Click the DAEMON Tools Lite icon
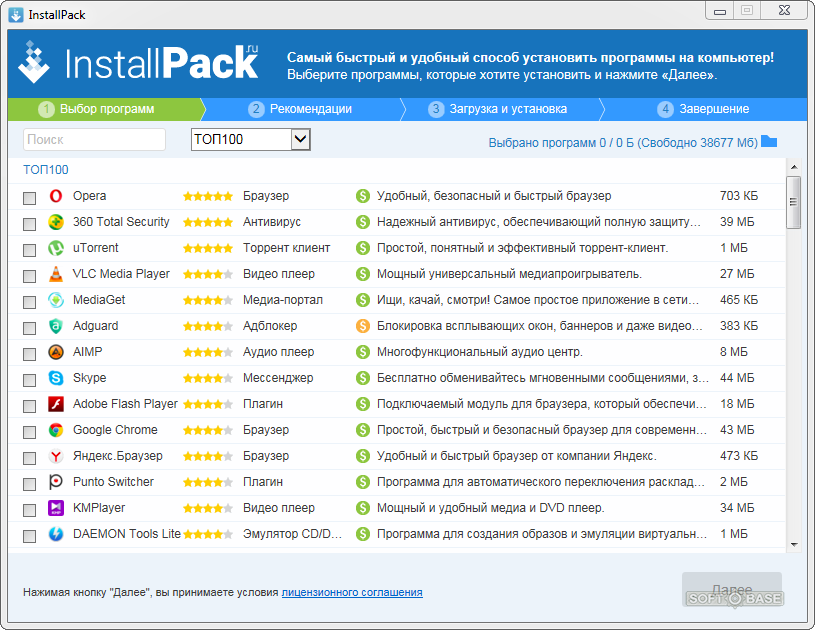The height and width of the screenshot is (630, 815). tap(56, 534)
